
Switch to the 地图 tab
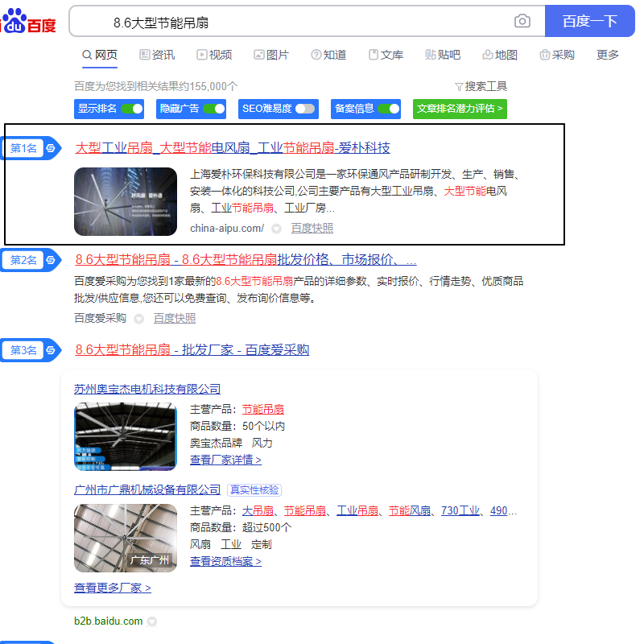tap(500, 55)
